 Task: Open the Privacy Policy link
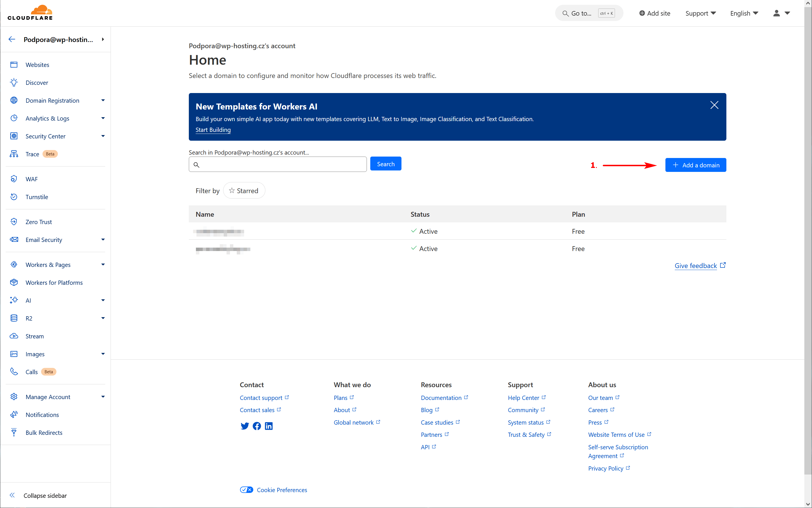point(609,468)
